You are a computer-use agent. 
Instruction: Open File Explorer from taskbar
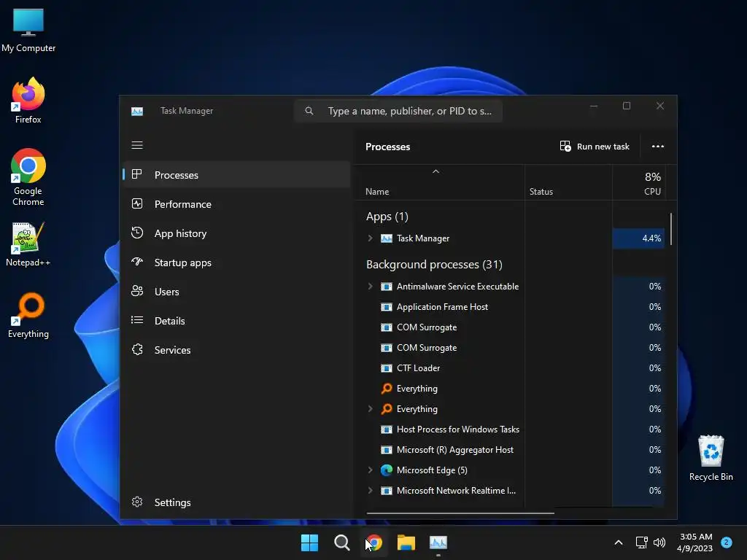click(x=406, y=542)
